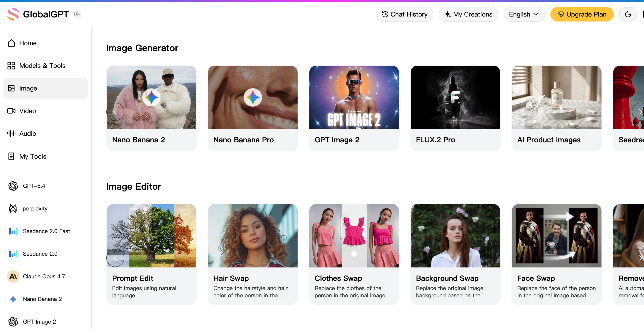Open Models & Tools menu item
The width and height of the screenshot is (644, 329).
42,66
